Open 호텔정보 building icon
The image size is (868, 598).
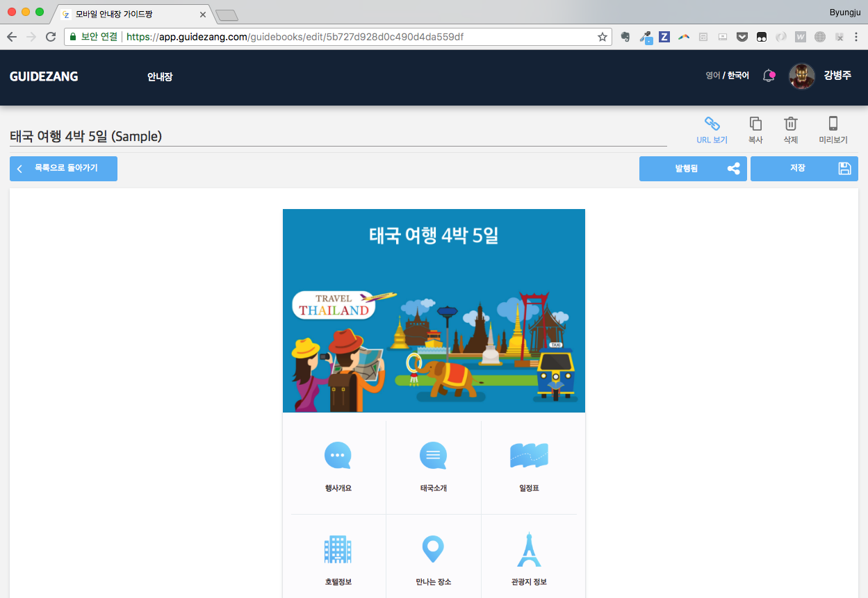(338, 549)
